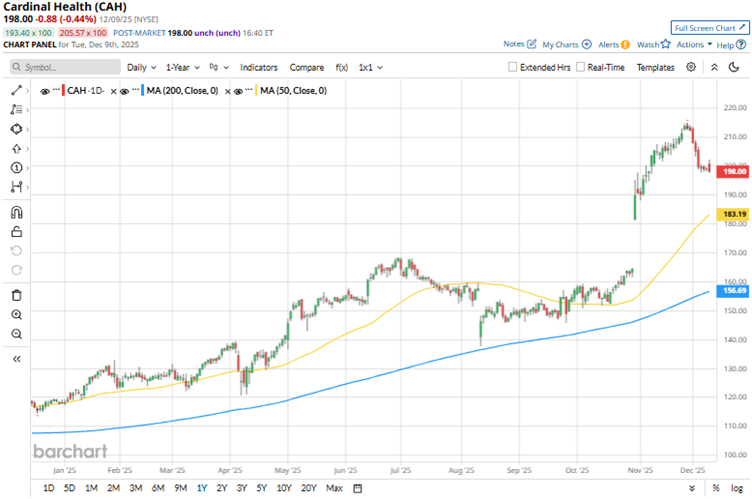
Task: Click the lock drawings icon
Action: (x=15, y=232)
